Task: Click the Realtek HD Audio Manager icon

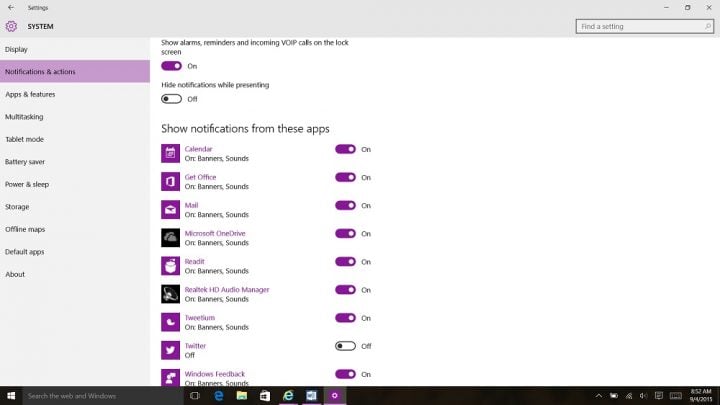Action: click(170, 294)
